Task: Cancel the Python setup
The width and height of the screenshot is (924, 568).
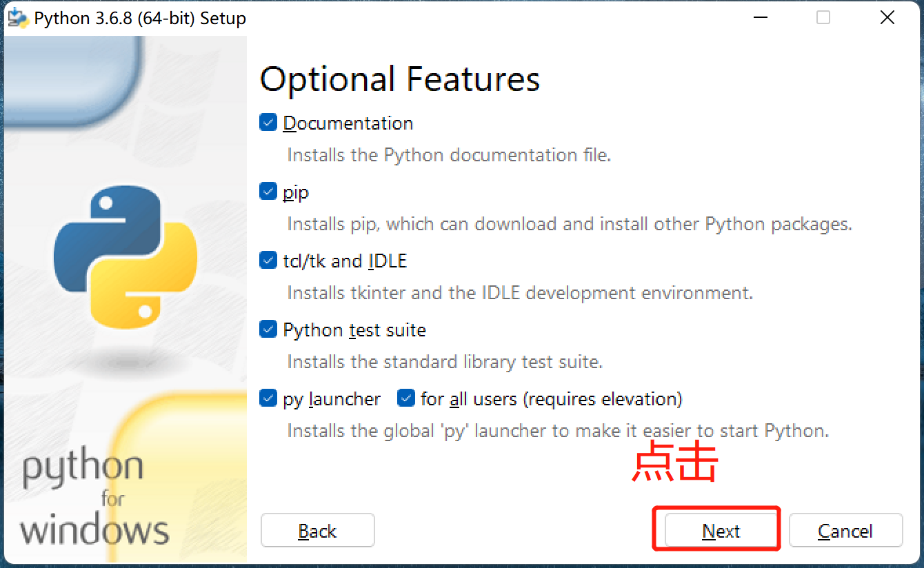Action: (x=845, y=531)
